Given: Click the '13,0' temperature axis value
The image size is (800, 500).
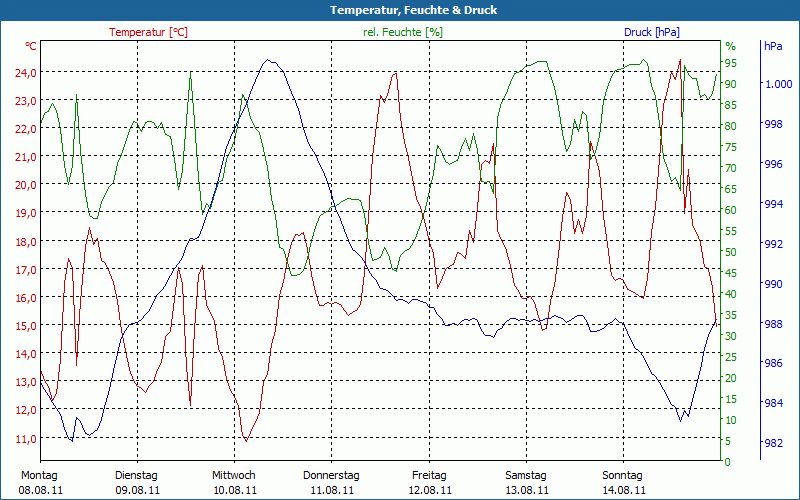Looking at the screenshot, I should click(26, 382).
